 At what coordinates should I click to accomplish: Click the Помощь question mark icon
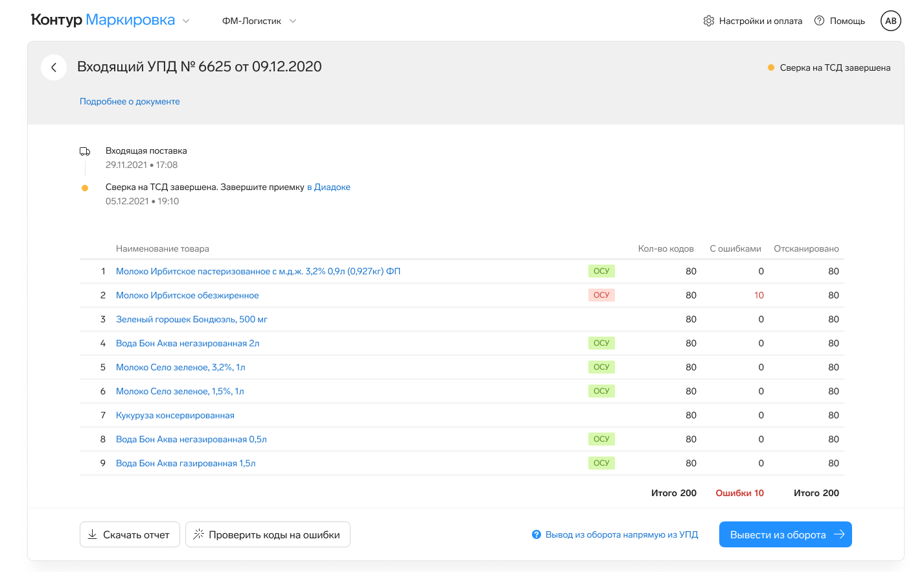819,21
